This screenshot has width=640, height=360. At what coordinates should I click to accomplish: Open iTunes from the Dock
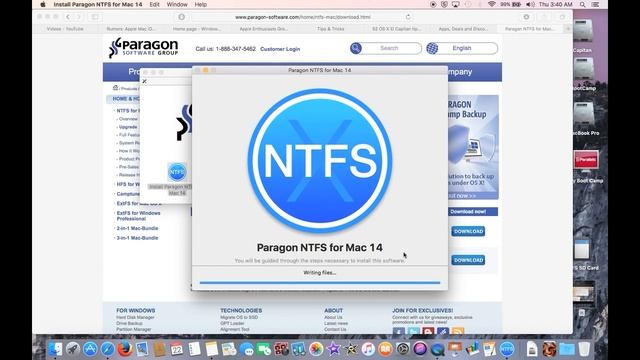coord(368,349)
